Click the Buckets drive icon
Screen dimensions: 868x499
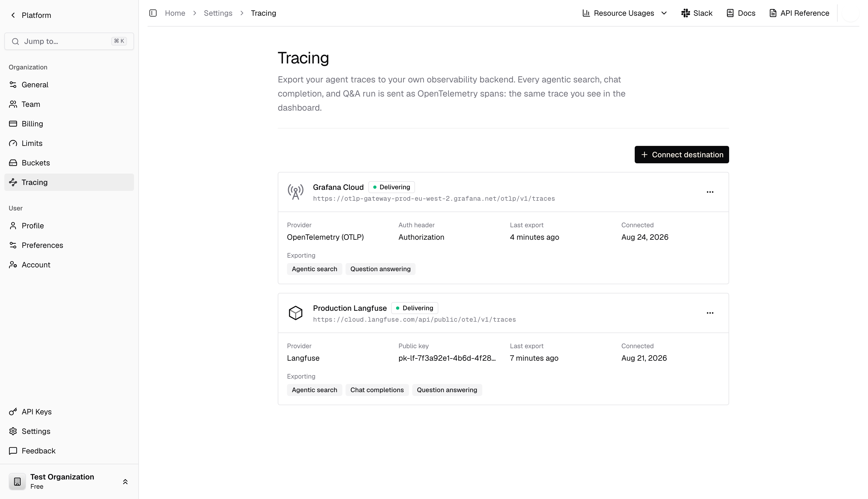point(13,163)
